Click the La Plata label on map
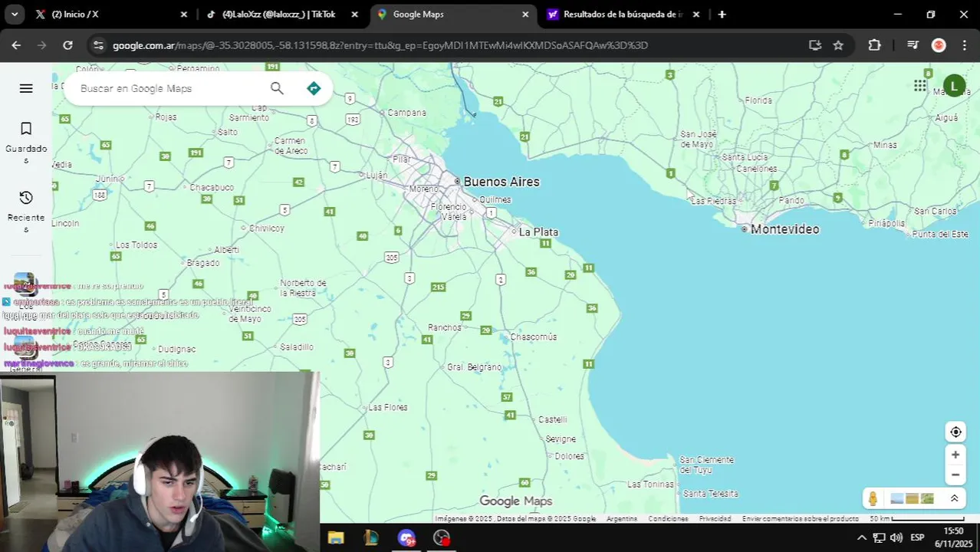980x552 pixels. tap(538, 232)
